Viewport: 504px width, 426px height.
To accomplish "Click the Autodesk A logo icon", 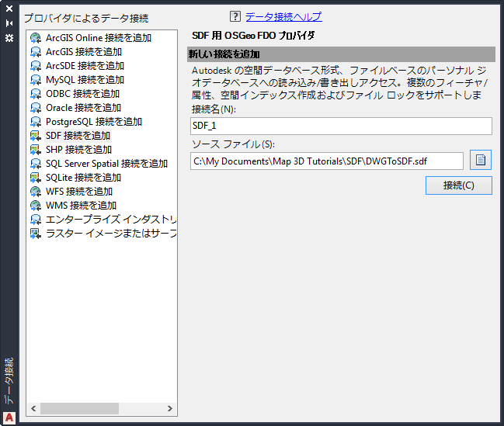I will pos(9,417).
